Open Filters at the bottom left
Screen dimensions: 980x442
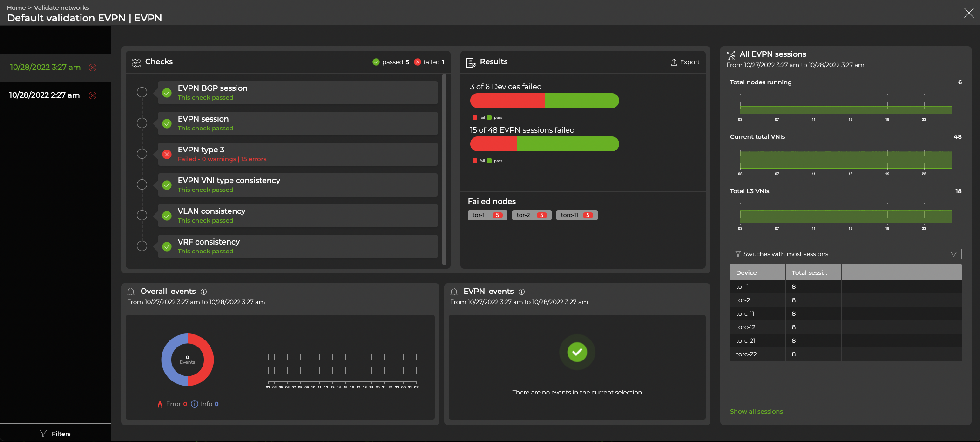pyautogui.click(x=55, y=433)
